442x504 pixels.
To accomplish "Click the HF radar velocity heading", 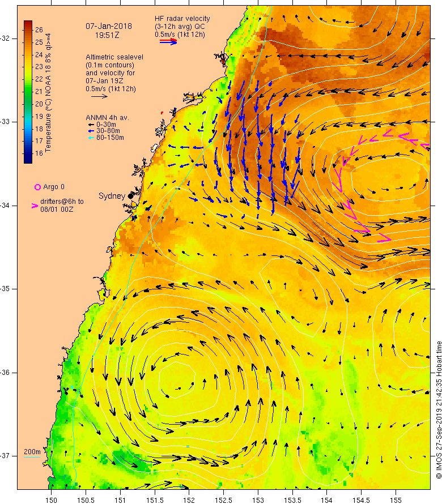I will [182, 19].
